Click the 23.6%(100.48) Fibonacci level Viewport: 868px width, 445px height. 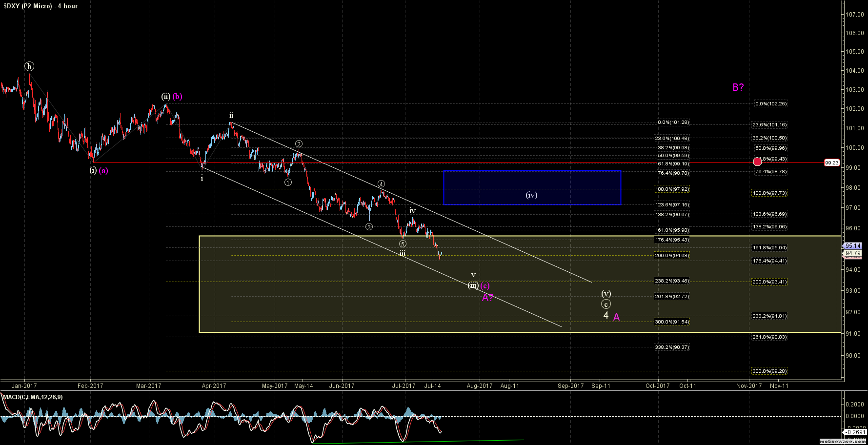[x=672, y=139]
